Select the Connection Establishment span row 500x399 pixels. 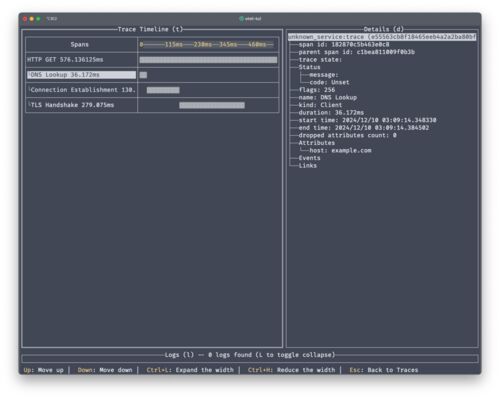point(81,90)
